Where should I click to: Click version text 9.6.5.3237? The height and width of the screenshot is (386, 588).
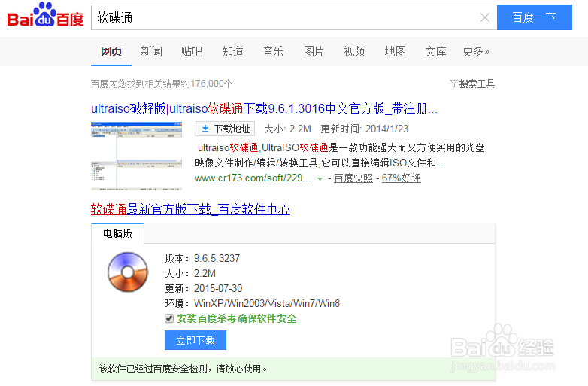pyautogui.click(x=217, y=258)
